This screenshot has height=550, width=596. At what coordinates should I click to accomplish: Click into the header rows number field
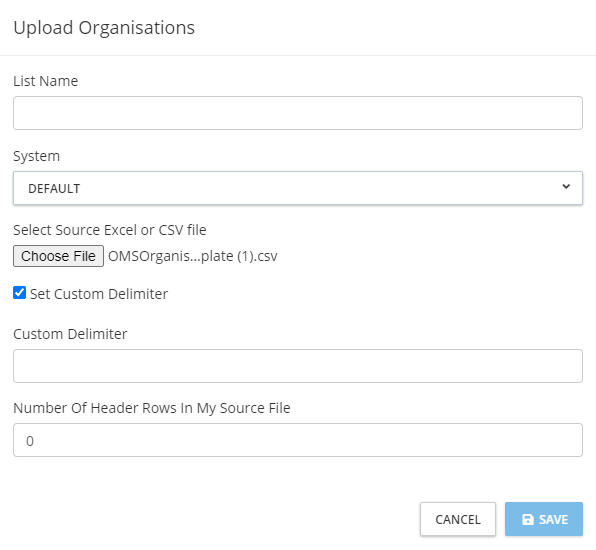pos(298,440)
